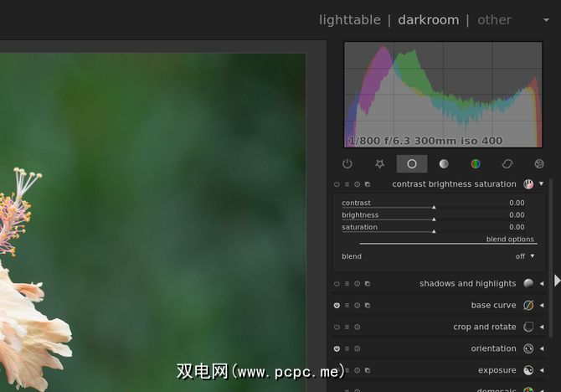Click the crop and rotate module icon

528,327
